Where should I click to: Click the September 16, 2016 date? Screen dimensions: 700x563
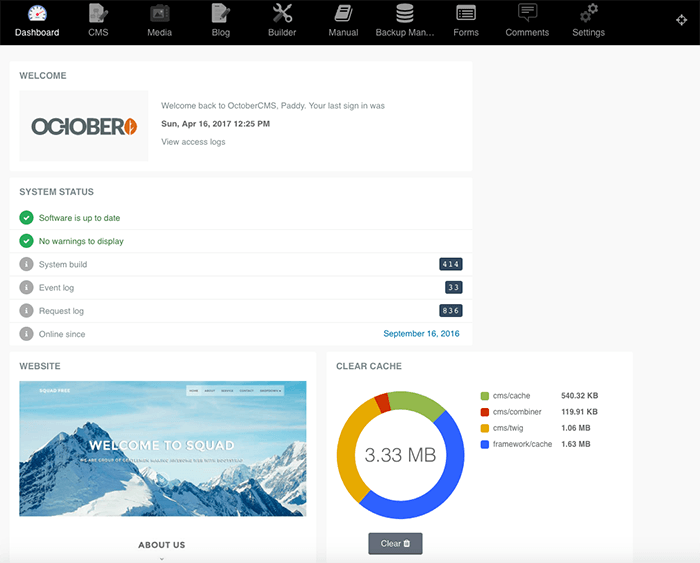(x=421, y=334)
